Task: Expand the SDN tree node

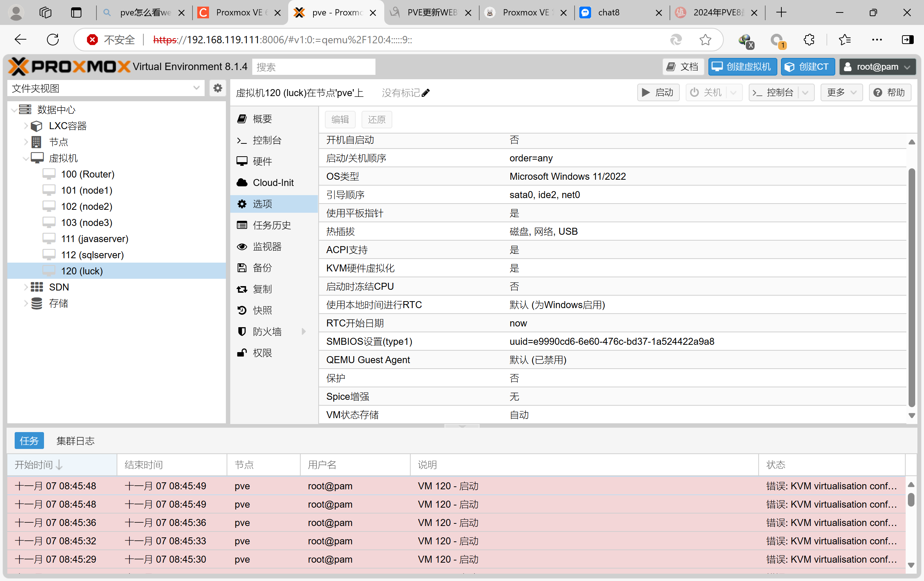Action: point(26,287)
